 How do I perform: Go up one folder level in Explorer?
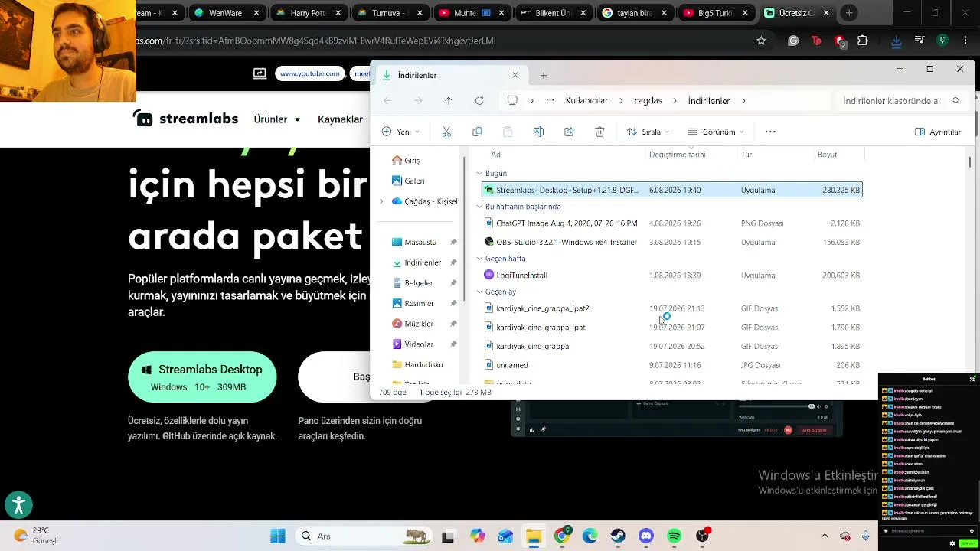[449, 101]
